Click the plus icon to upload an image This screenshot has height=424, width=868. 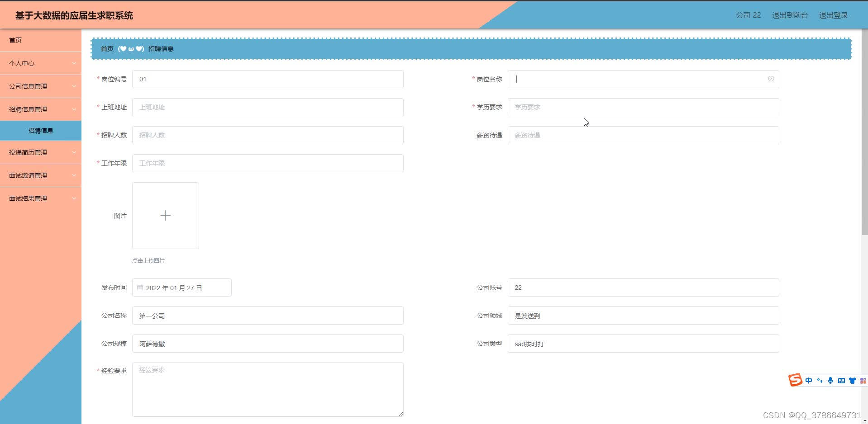point(166,216)
